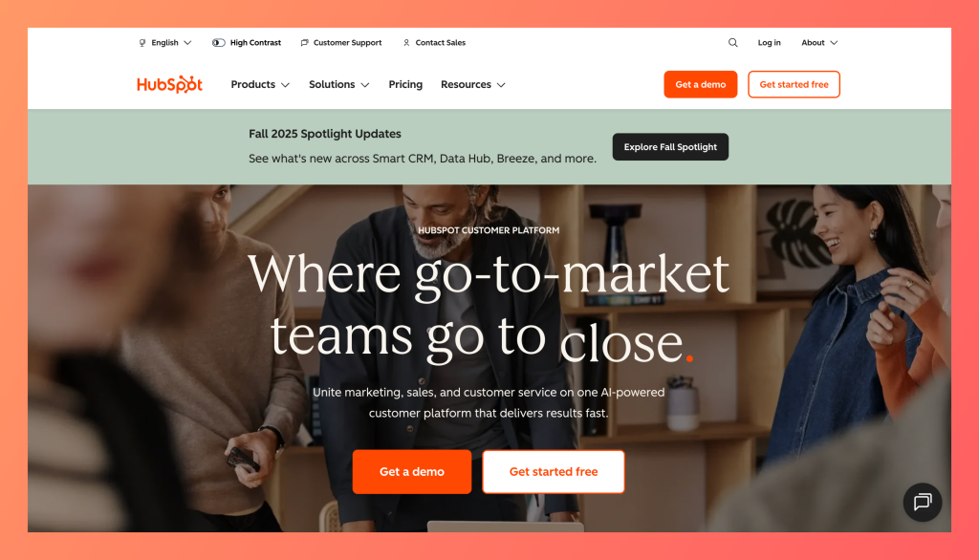This screenshot has width=979, height=560.
Task: Click the globe icon beside English
Action: click(x=142, y=43)
